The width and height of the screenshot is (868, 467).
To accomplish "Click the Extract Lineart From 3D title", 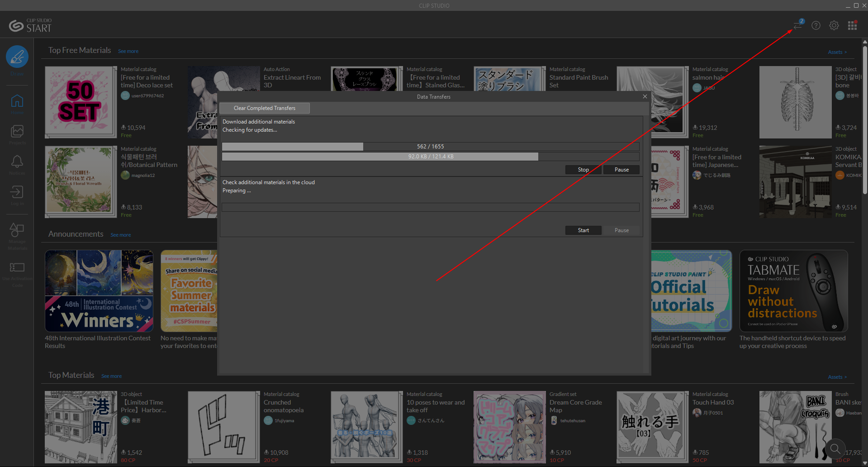I will [x=292, y=81].
